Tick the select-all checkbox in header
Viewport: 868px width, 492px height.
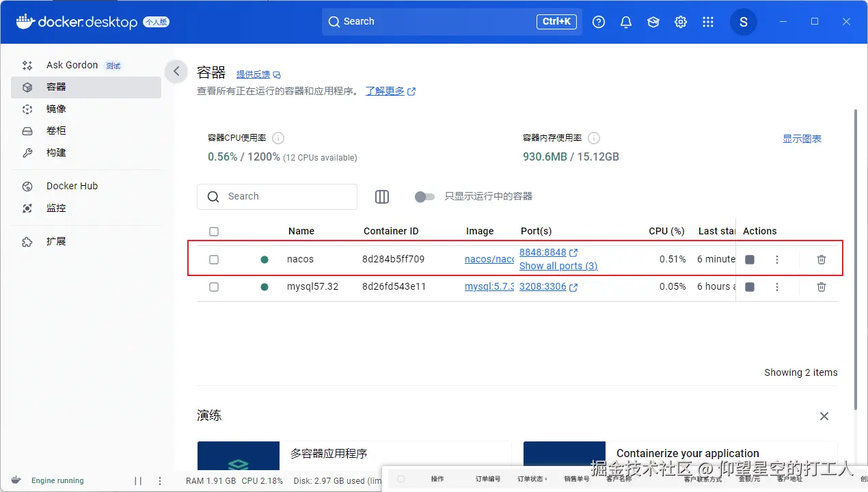pos(214,232)
